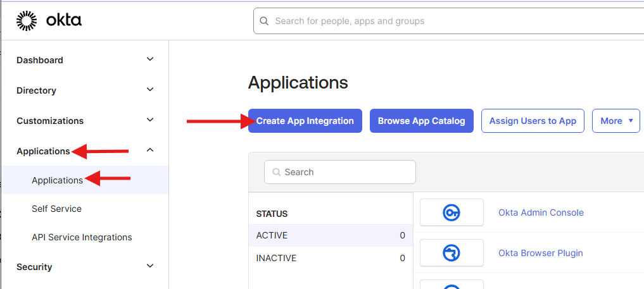Image resolution: width=644 pixels, height=289 pixels.
Task: Click the Okta Browser Plugin app icon
Action: click(x=451, y=253)
